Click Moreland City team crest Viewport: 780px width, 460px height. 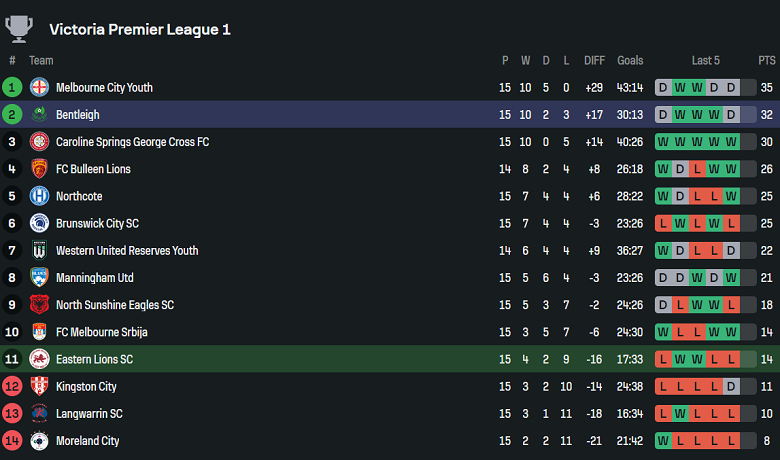tap(40, 440)
